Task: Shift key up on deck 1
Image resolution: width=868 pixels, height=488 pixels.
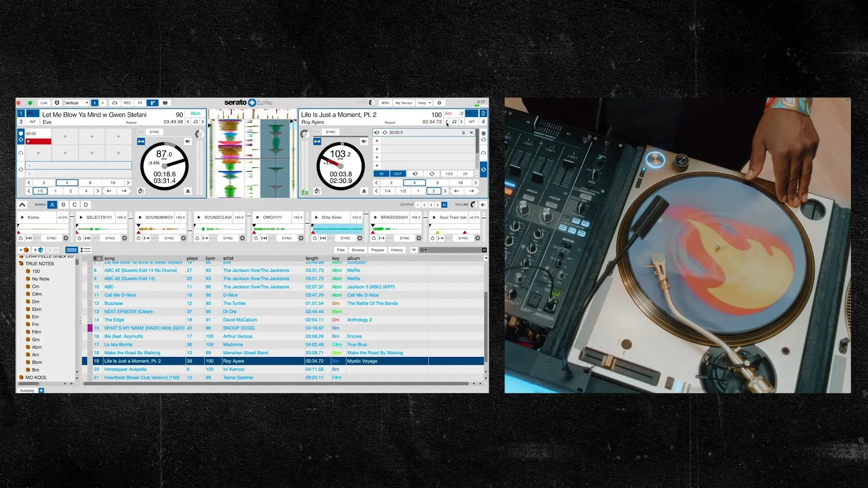Action: [203, 122]
